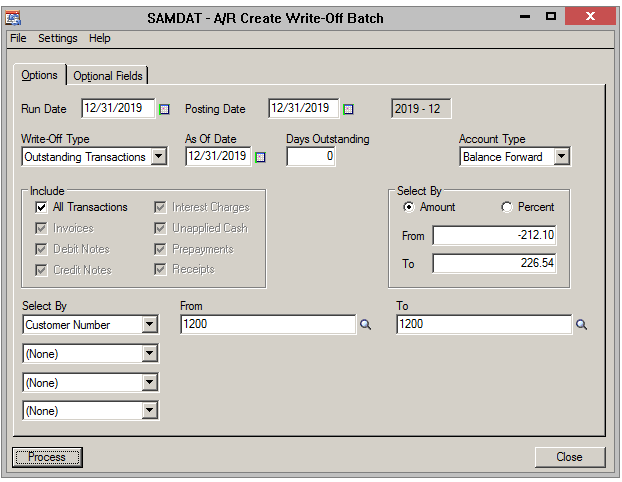Open the Settings menu
Viewport: 622px width, 482px height.
(x=58, y=38)
